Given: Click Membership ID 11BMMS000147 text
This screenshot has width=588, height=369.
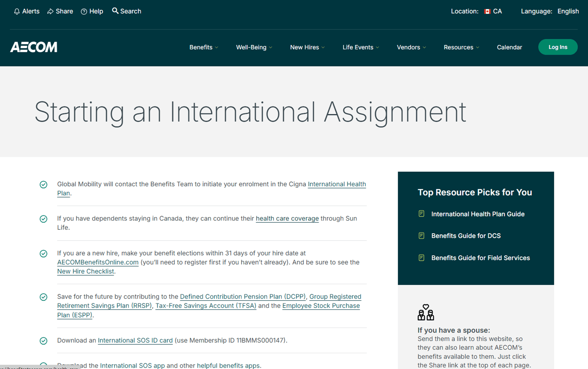Looking at the screenshot, I should pos(237,340).
